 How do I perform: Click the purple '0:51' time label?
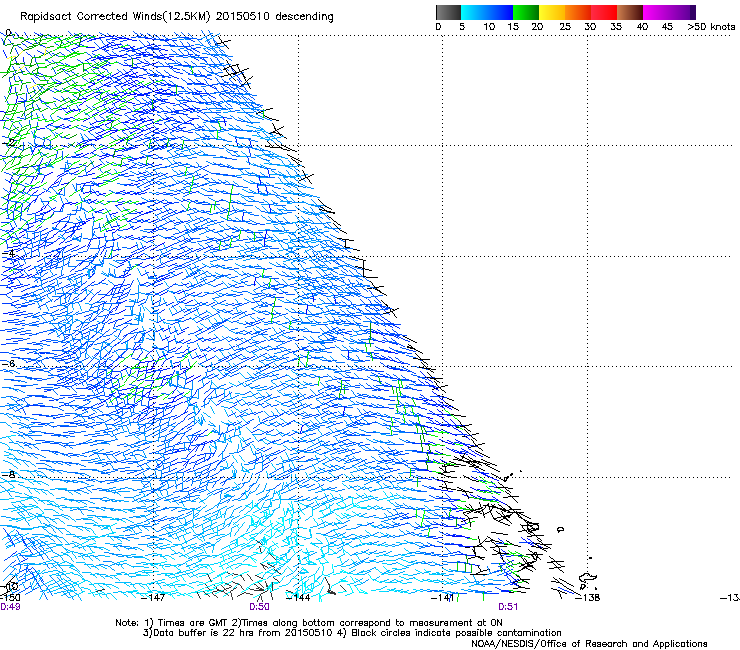(x=508, y=607)
